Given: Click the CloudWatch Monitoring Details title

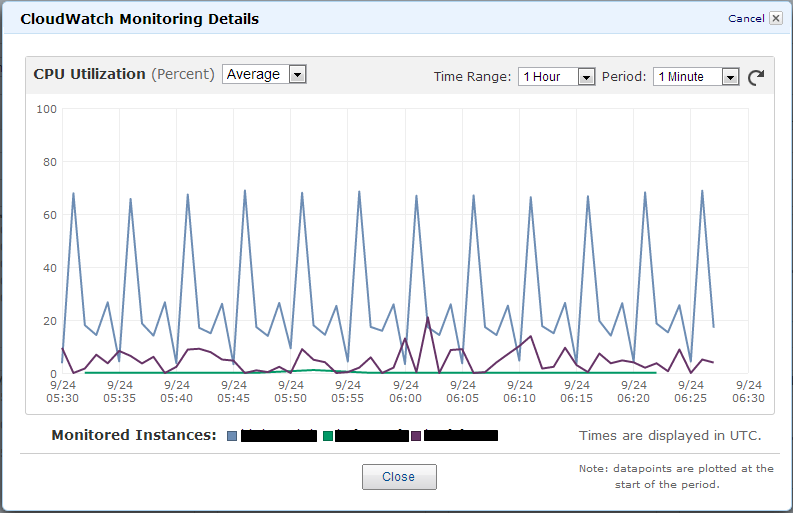Looking at the screenshot, I should coord(140,19).
